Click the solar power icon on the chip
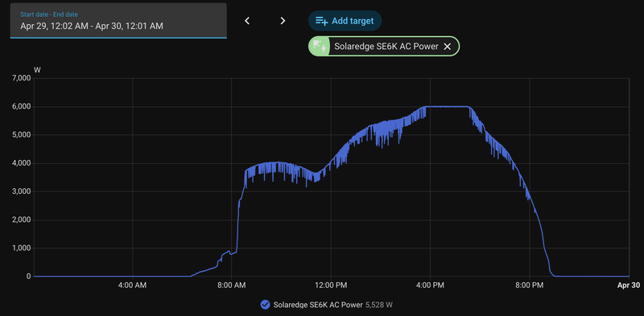Screen dimensions: 644x316 [x=320, y=47]
